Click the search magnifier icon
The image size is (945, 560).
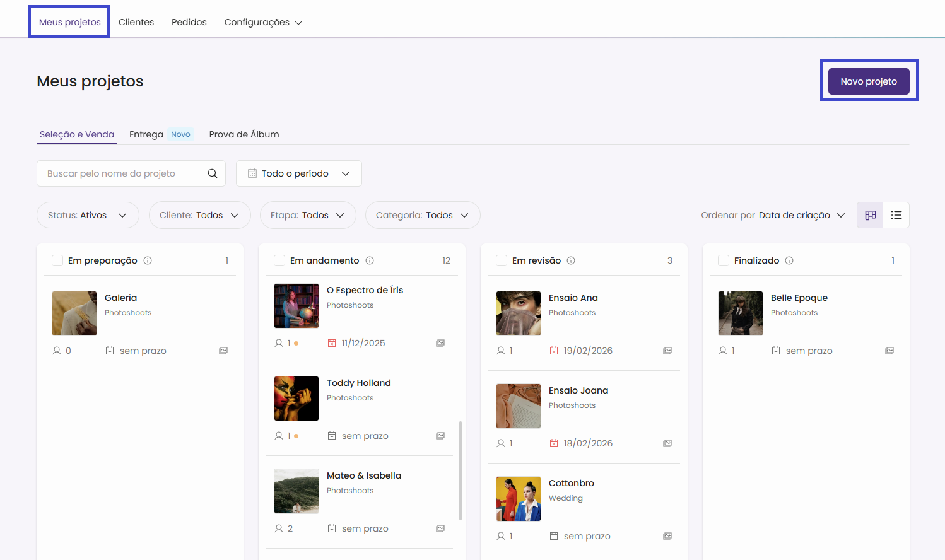click(213, 173)
